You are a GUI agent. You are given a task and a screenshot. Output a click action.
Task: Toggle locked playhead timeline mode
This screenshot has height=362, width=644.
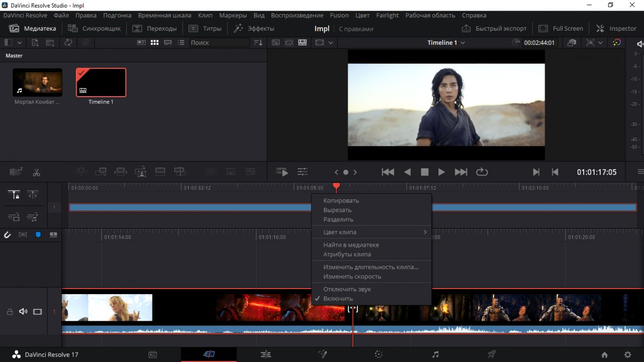(x=14, y=195)
